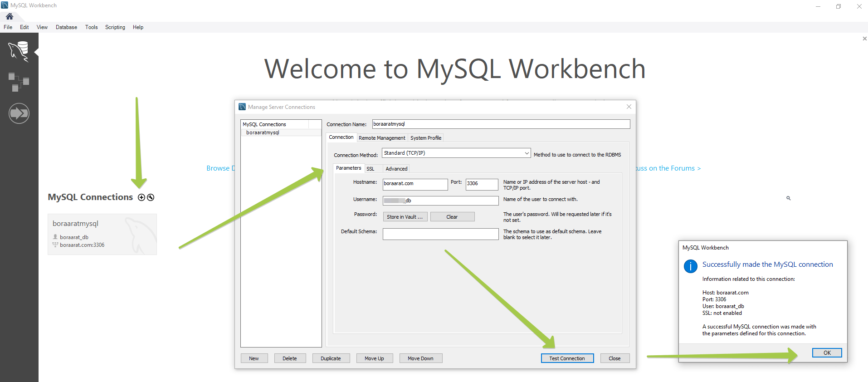Image resolution: width=868 pixels, height=382 pixels.
Task: Open the Edit menu
Action: (24, 27)
